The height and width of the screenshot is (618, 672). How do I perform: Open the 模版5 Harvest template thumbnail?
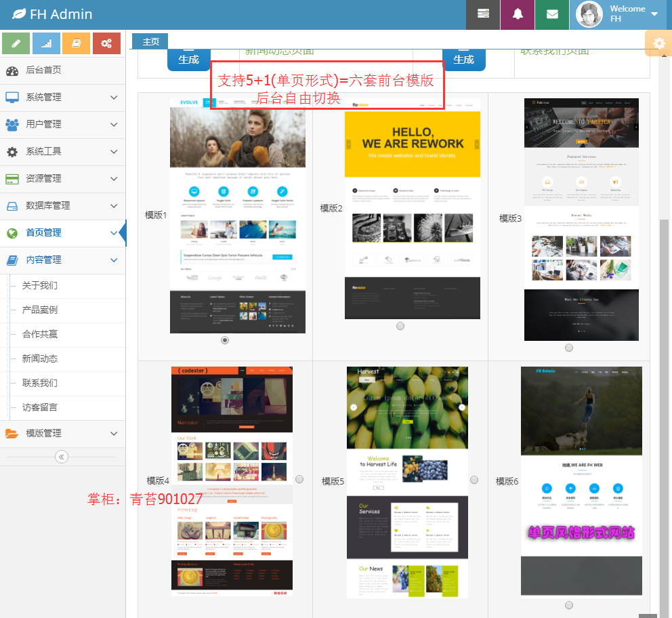click(x=407, y=482)
